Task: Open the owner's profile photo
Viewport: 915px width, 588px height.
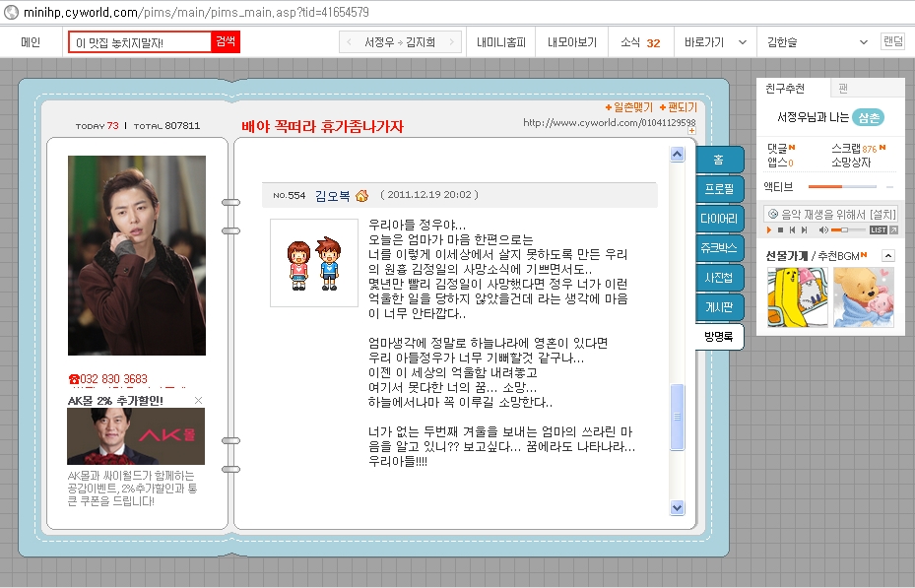Action: pos(137,255)
